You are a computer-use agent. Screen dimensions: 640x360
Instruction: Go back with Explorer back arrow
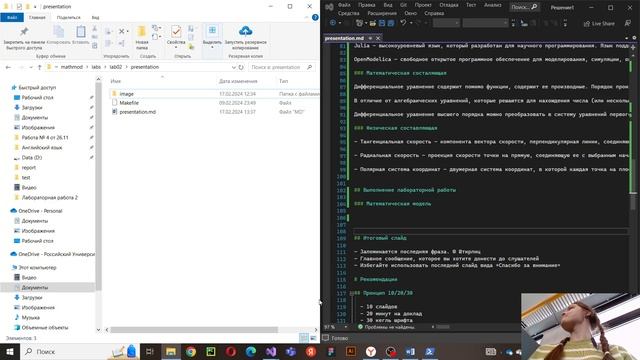pyautogui.click(x=9, y=67)
